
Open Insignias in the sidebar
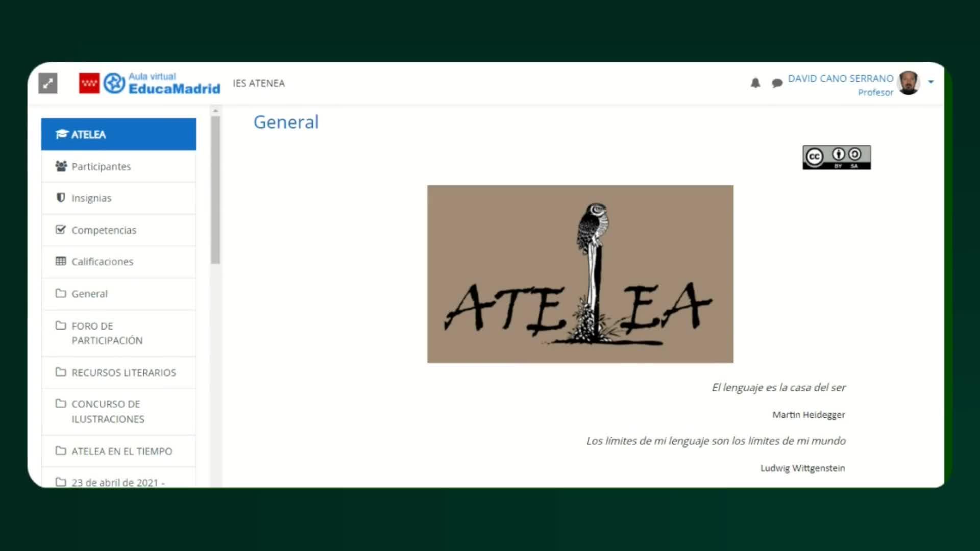click(x=91, y=198)
